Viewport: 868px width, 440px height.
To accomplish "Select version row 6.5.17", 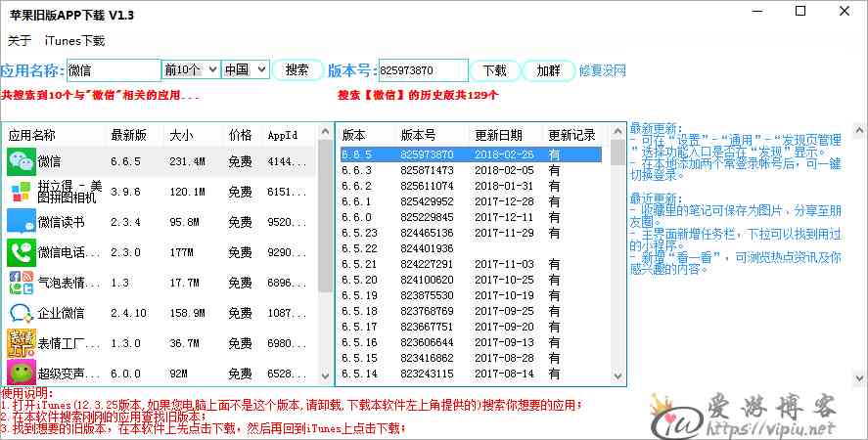I will pos(471,328).
